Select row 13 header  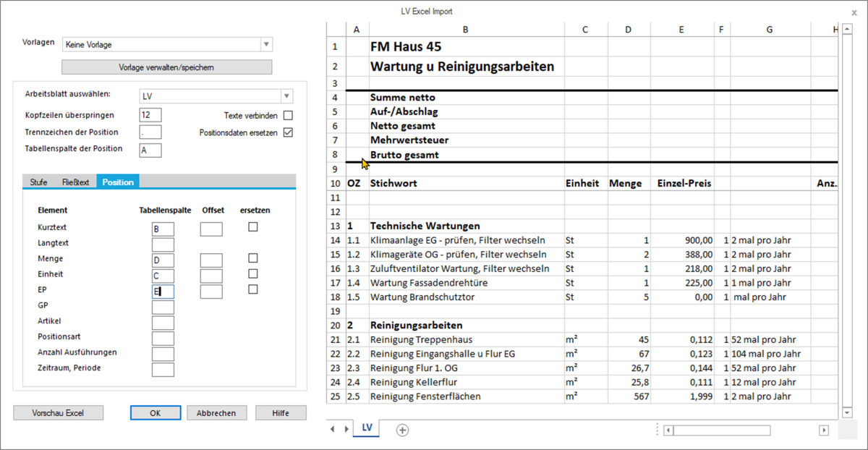[x=335, y=226]
